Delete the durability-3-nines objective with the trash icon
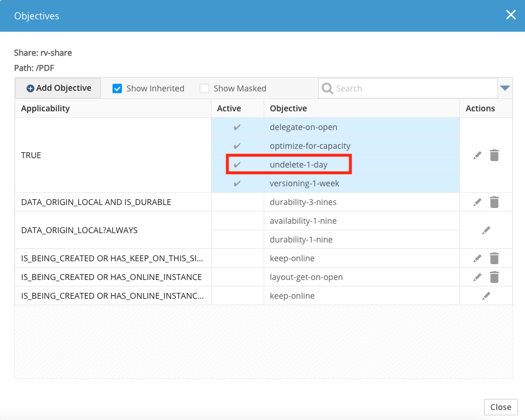 [494, 202]
